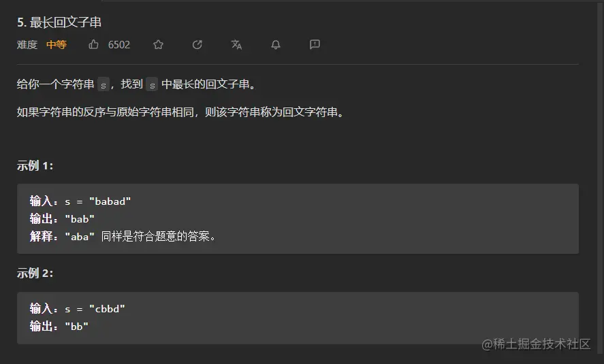604x364 pixels.
Task: Click the output "bab" line
Action: [x=62, y=219]
